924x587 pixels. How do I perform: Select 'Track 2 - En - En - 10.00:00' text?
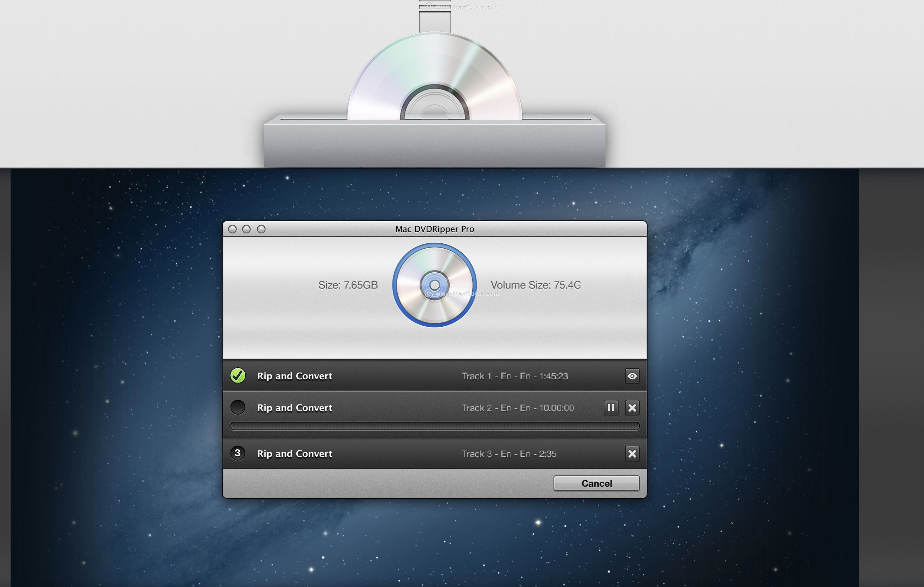click(x=517, y=408)
